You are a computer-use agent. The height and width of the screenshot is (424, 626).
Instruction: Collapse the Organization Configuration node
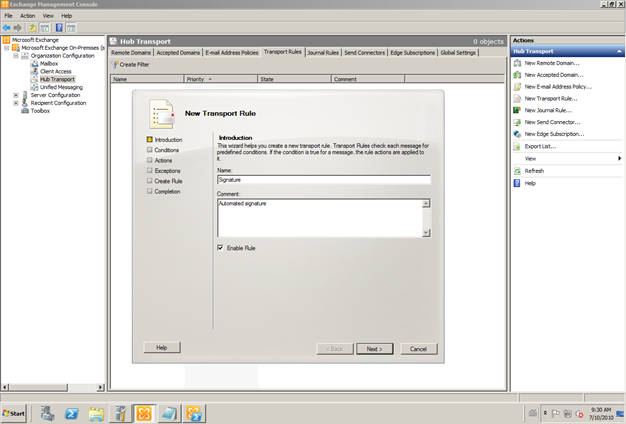click(16, 56)
